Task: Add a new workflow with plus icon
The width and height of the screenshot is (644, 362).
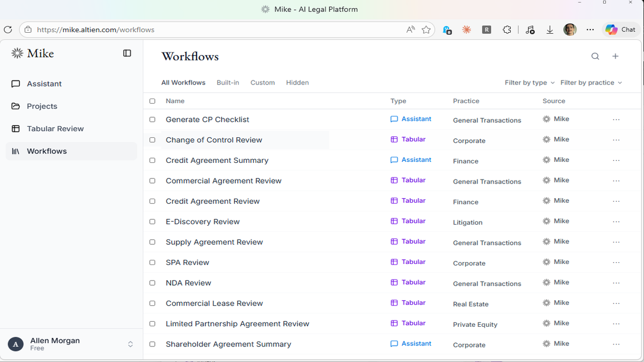Action: pos(615,56)
